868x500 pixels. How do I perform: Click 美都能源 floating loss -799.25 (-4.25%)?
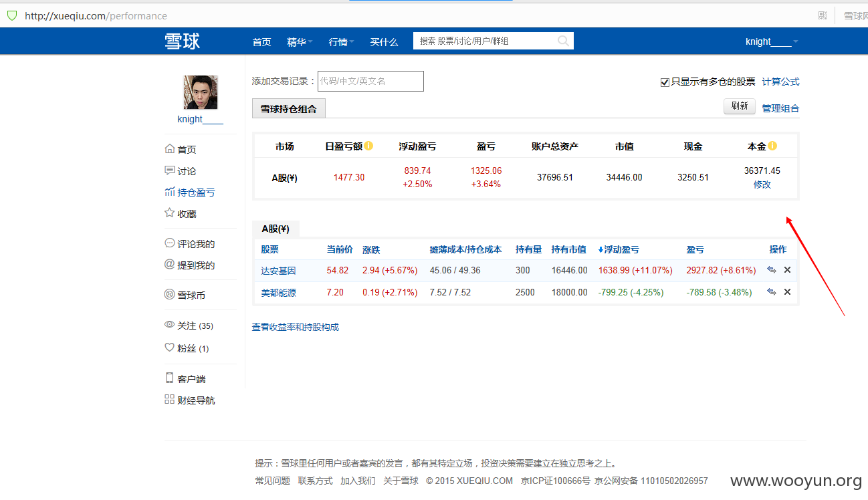[631, 292]
